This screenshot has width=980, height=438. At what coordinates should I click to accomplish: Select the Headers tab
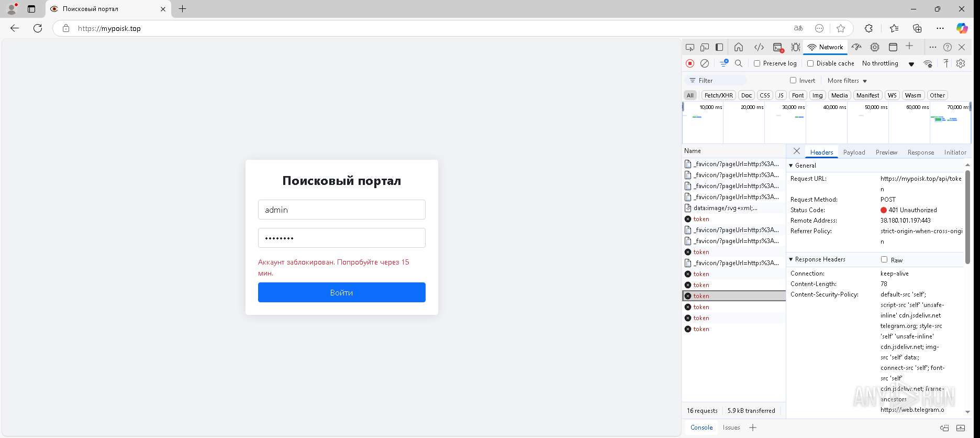821,152
